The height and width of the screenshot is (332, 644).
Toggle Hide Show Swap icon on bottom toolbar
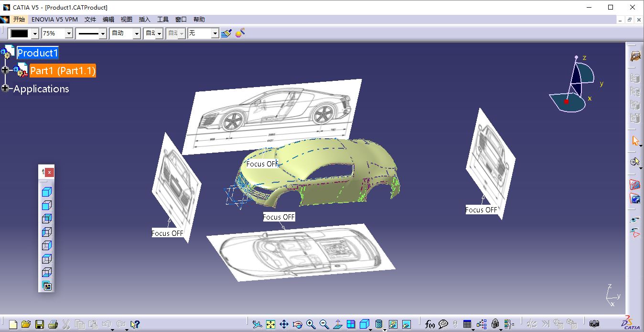pos(393,324)
